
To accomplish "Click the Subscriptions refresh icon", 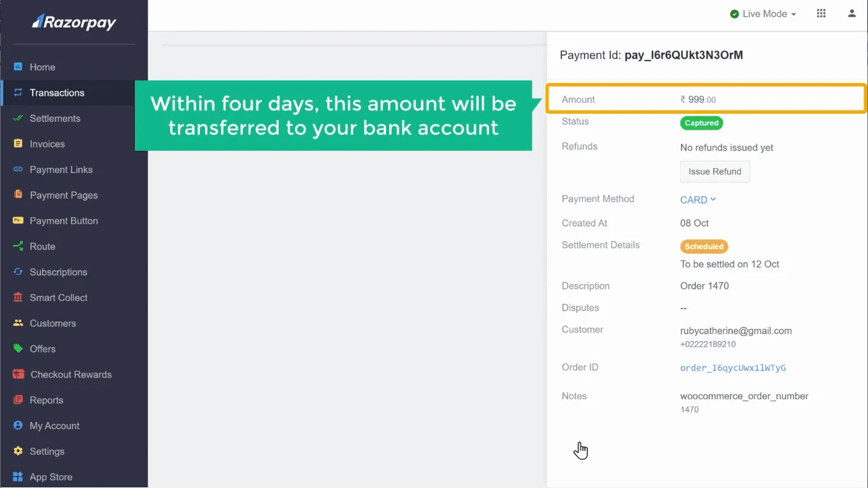I will [18, 271].
